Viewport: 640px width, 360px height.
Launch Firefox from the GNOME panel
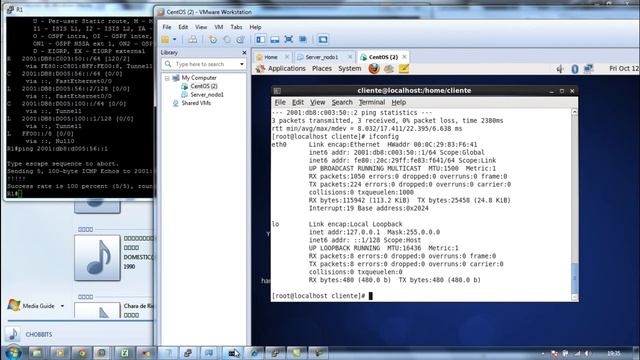[x=374, y=69]
